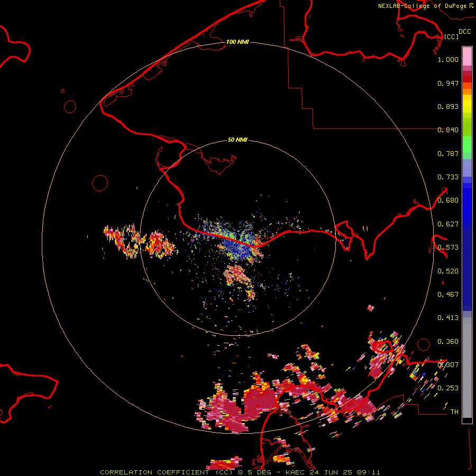476x476 pixels.
Task: Click the Correlation Coefficient caption at bottom
Action: [240, 472]
